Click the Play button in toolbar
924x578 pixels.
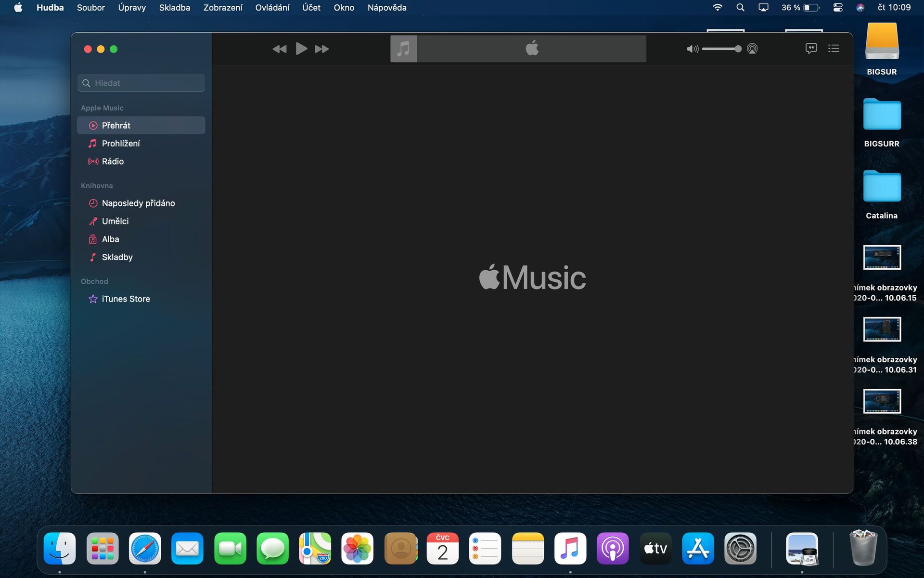point(301,49)
